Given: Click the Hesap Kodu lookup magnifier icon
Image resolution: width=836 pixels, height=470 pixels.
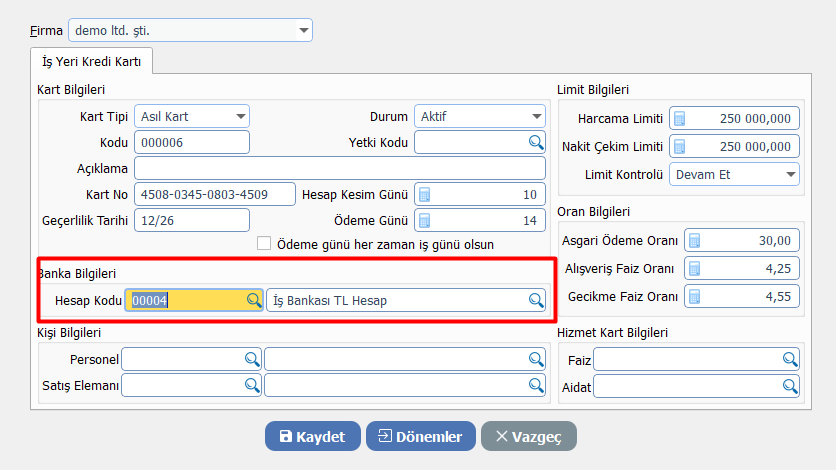Looking at the screenshot, I should pyautogui.click(x=254, y=300).
